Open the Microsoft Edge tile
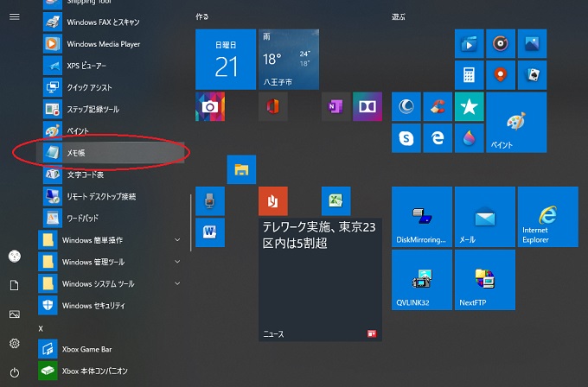This screenshot has width=588, height=387. point(438,138)
